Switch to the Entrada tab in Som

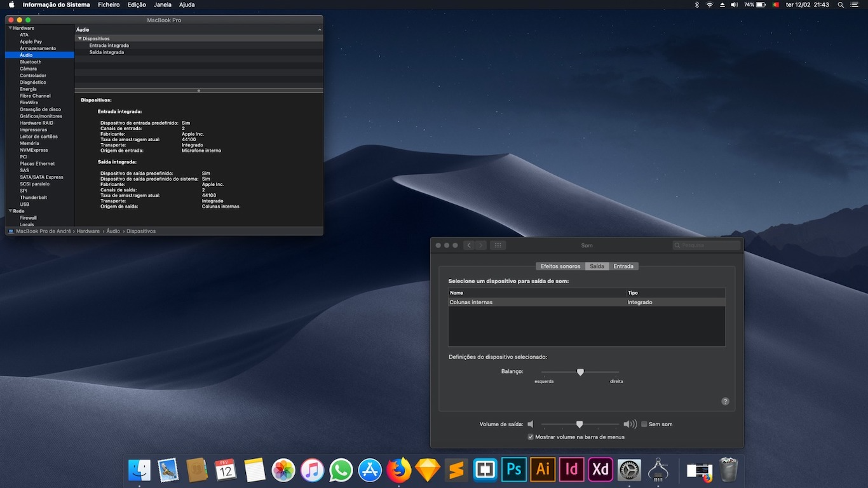click(x=623, y=266)
